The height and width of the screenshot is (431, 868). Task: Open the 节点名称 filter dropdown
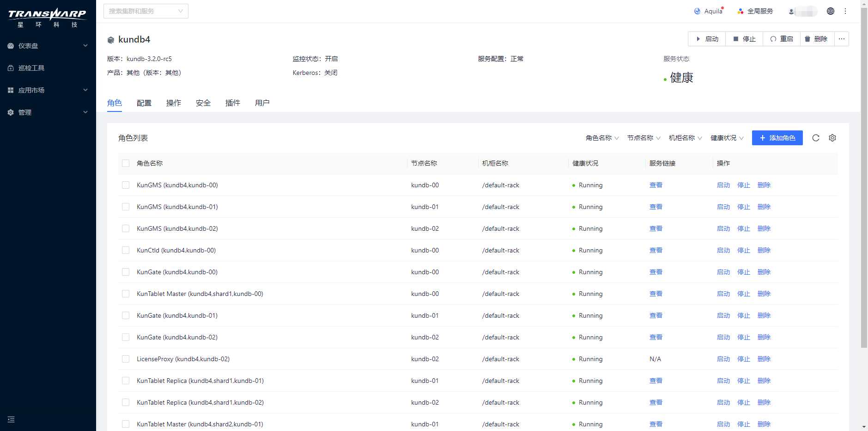(643, 137)
